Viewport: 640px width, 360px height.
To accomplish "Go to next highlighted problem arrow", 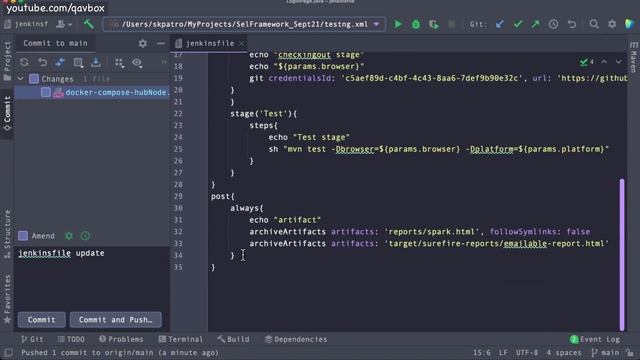I will (619, 62).
